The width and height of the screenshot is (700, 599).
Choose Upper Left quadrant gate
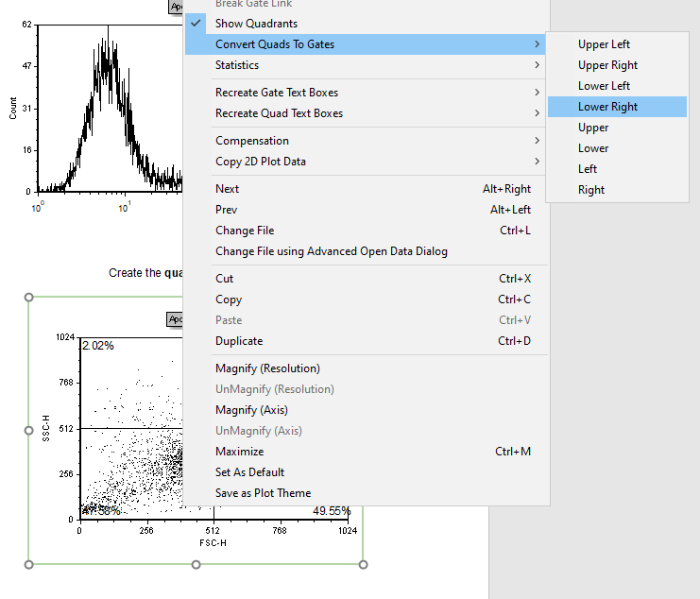(x=617, y=44)
